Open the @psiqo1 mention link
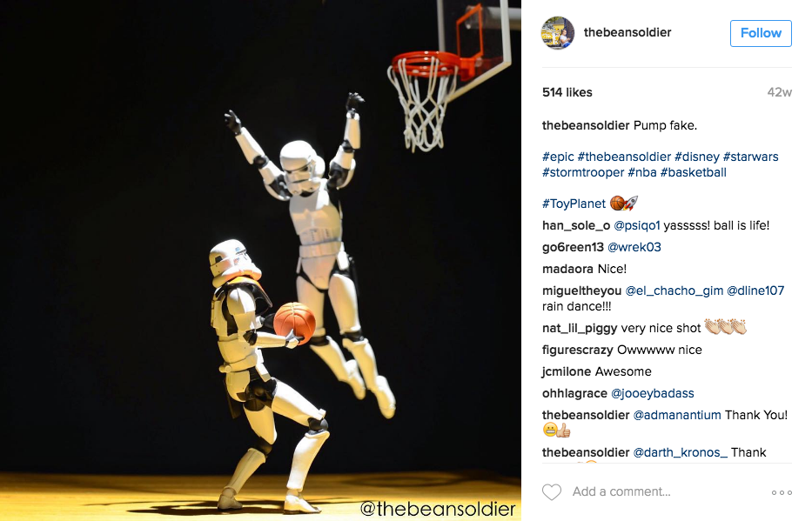This screenshot has height=521, width=812. [x=637, y=225]
